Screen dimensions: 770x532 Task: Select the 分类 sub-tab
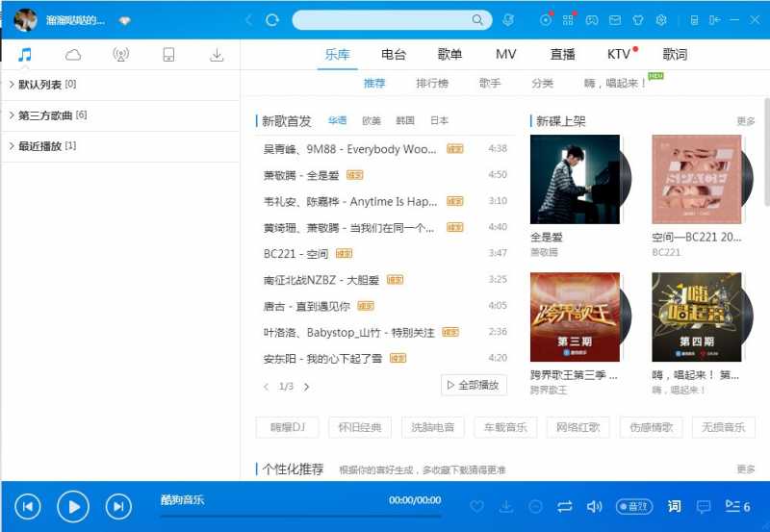(542, 84)
